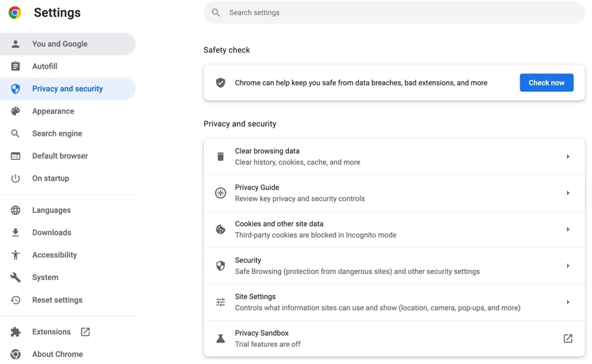Open Privacy Sandbox external link icon
This screenshot has width=592, height=364.
click(568, 339)
